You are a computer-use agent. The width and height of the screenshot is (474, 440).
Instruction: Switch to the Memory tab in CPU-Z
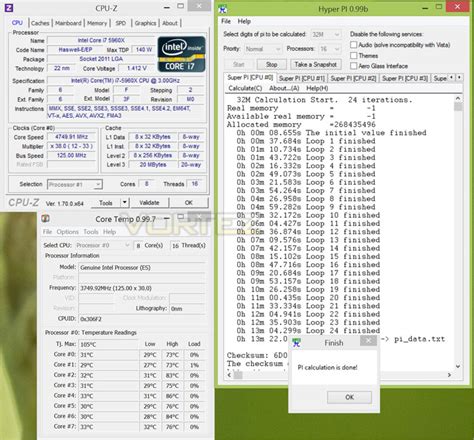pyautogui.click(x=97, y=23)
